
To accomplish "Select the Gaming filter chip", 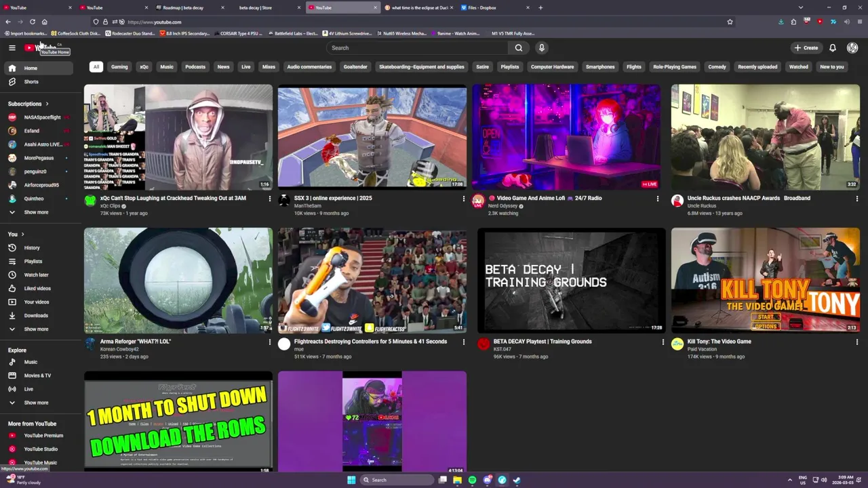I will coord(119,66).
